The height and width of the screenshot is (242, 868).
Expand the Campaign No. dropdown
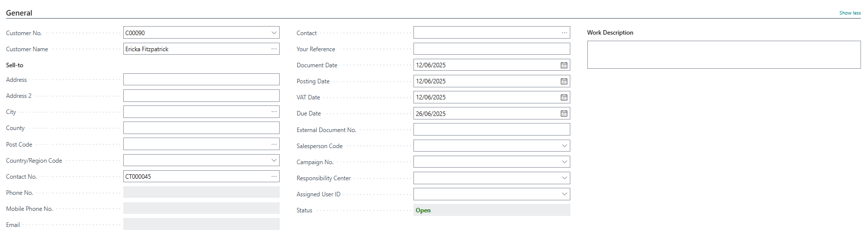564,162
